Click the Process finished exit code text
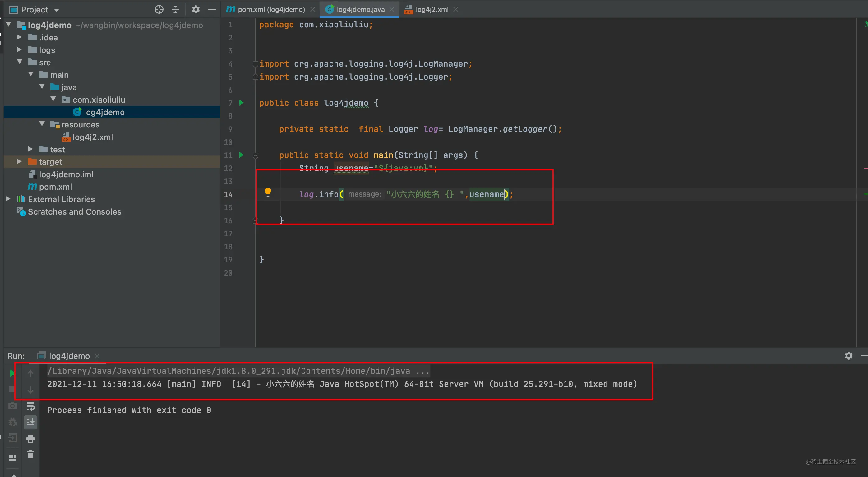 (x=129, y=410)
